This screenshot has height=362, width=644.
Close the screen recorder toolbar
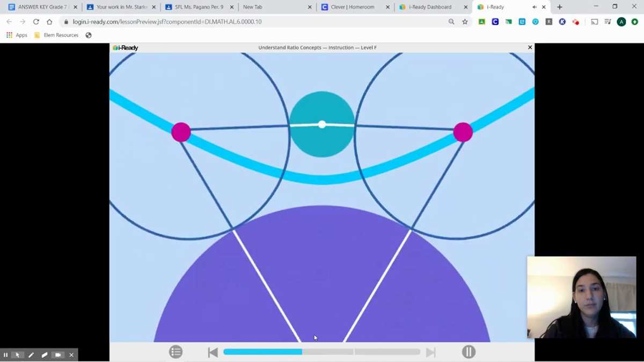click(x=71, y=355)
